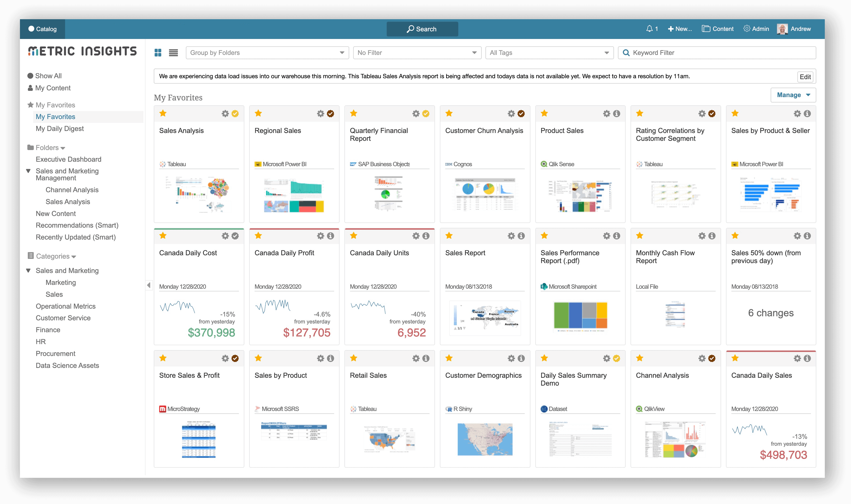Screen dimensions: 851x504
Task: Select Data Science Assets category
Action: point(67,365)
